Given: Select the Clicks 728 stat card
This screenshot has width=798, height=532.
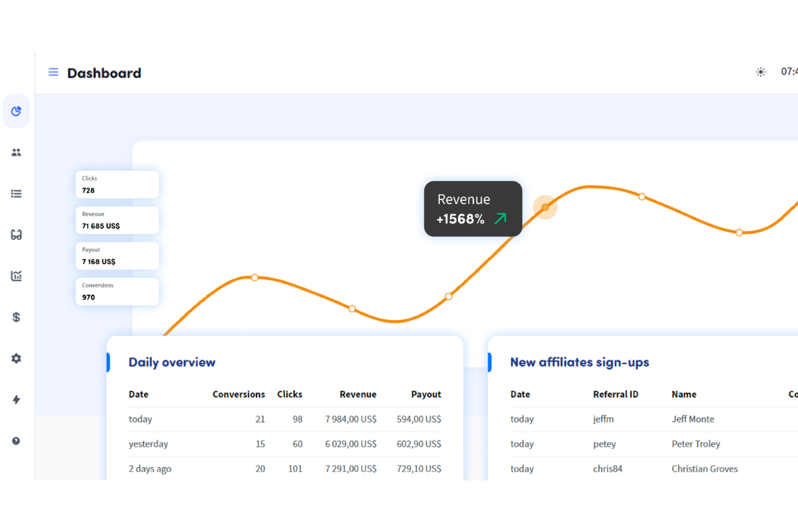Looking at the screenshot, I should point(117,184).
